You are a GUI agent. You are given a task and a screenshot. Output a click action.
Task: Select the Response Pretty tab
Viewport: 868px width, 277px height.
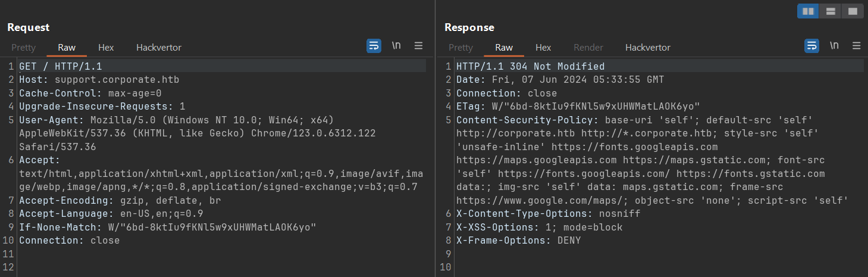tap(461, 47)
